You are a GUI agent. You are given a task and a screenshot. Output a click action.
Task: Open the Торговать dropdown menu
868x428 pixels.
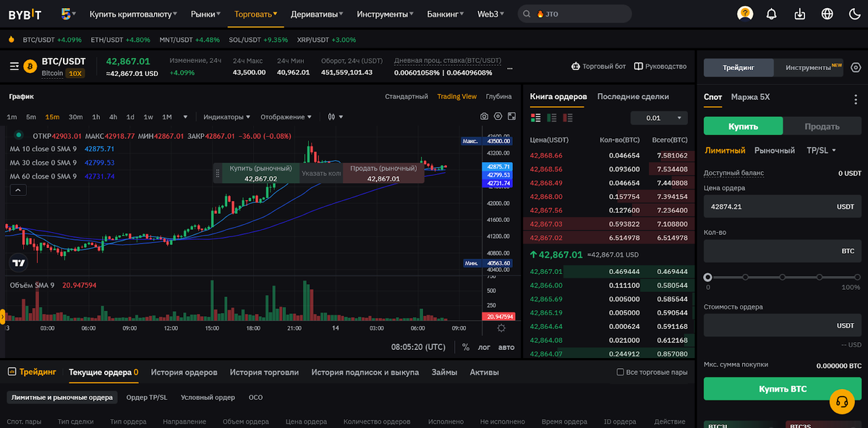257,14
